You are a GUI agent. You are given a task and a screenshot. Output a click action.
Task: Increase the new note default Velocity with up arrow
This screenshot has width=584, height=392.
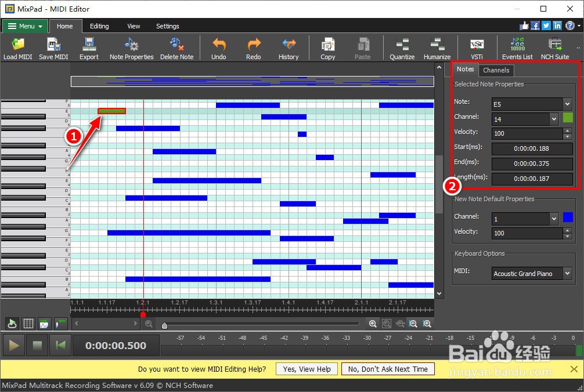(568, 230)
